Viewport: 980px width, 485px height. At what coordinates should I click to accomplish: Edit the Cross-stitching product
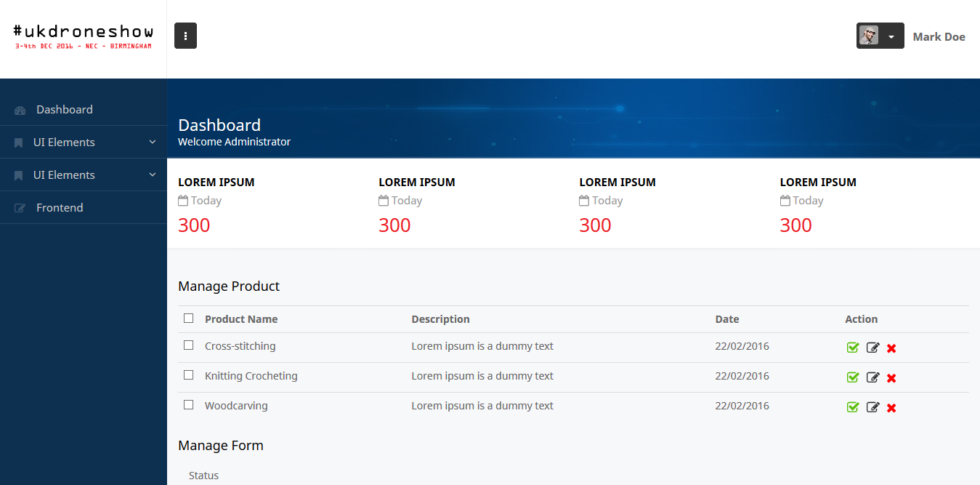[x=872, y=348]
